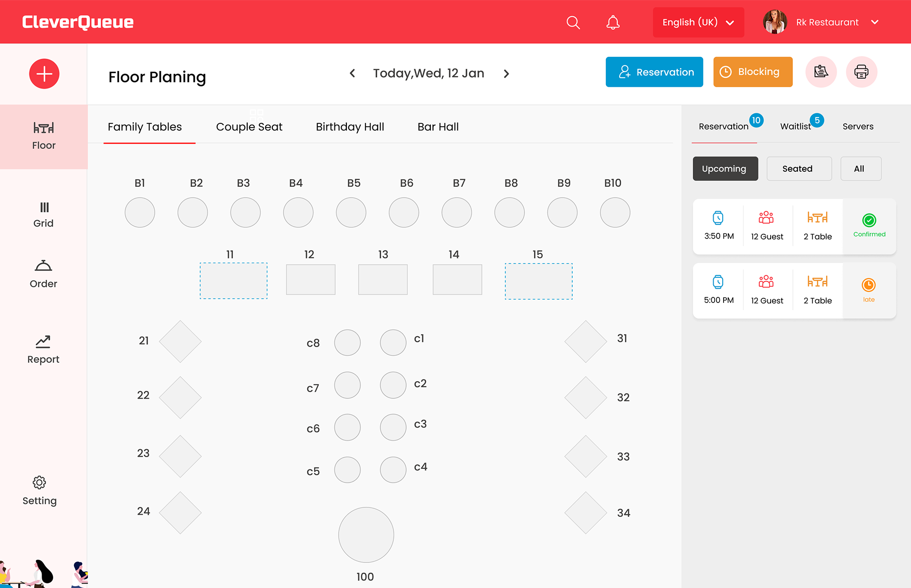Open Report section in sidebar
The image size is (911, 588).
[44, 349]
